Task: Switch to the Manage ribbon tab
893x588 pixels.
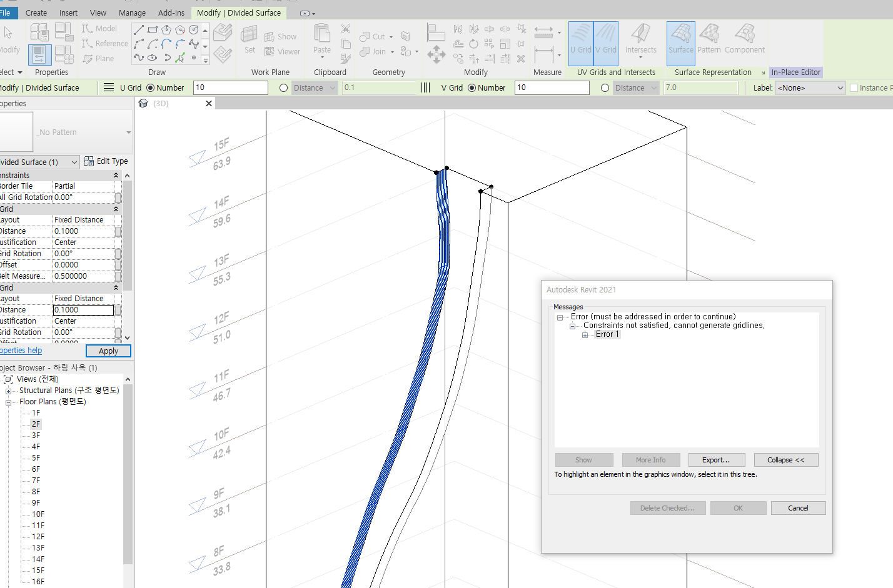Action: click(x=132, y=12)
